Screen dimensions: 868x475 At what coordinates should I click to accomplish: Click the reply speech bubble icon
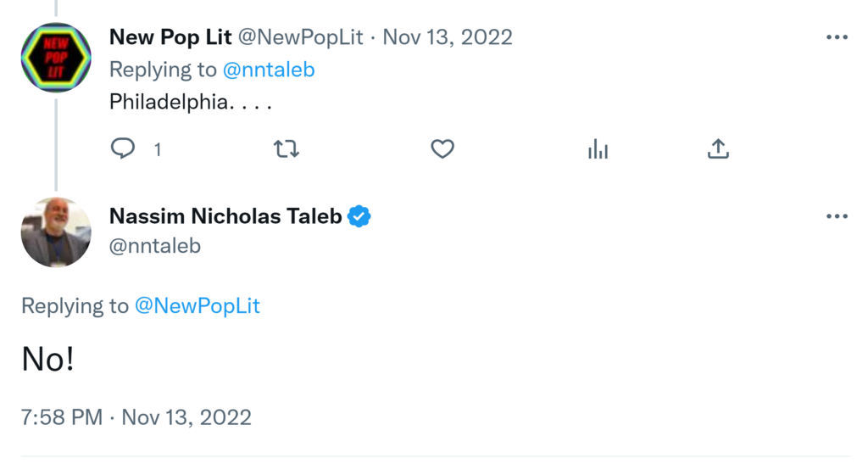123,149
